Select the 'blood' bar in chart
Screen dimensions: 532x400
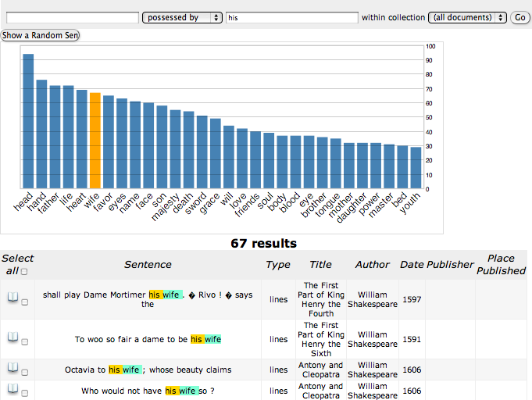(x=295, y=162)
